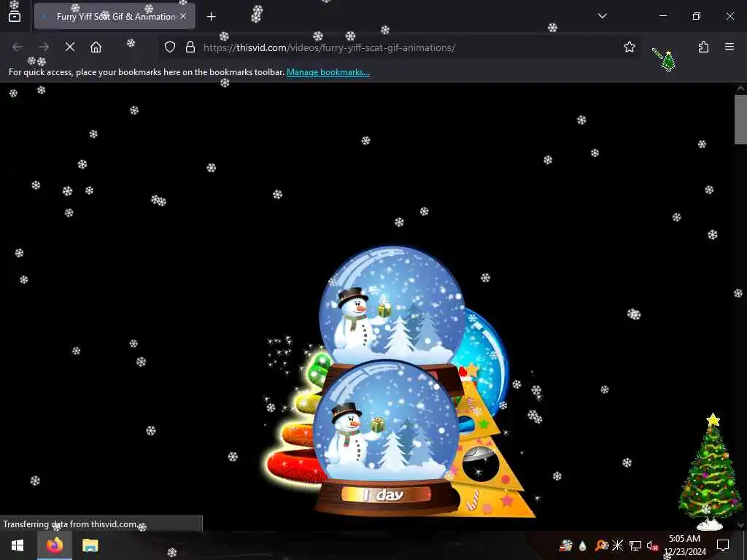The width and height of the screenshot is (747, 560).
Task: Open the Windows notification center
Action: (x=723, y=545)
